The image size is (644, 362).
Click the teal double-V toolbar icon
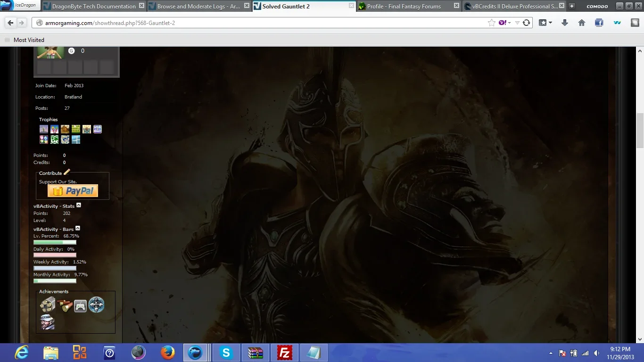[617, 23]
